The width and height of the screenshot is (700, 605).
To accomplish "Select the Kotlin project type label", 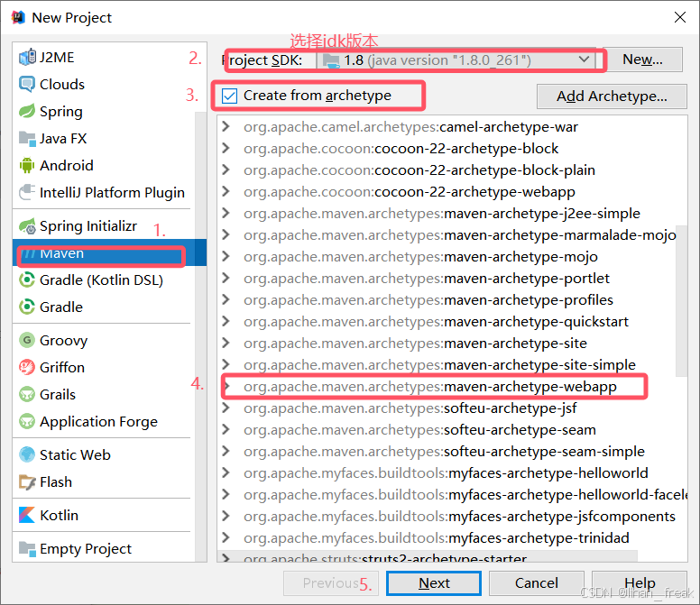I will click(x=59, y=516).
